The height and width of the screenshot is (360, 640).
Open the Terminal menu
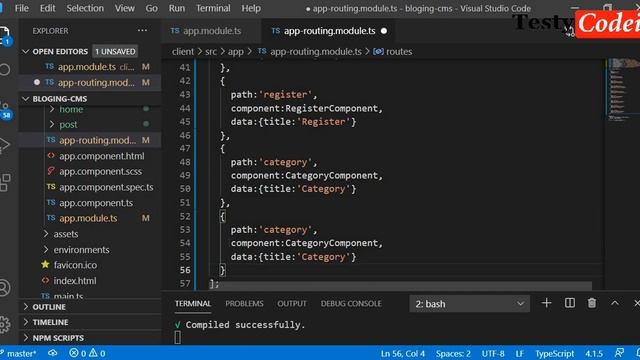click(x=213, y=8)
